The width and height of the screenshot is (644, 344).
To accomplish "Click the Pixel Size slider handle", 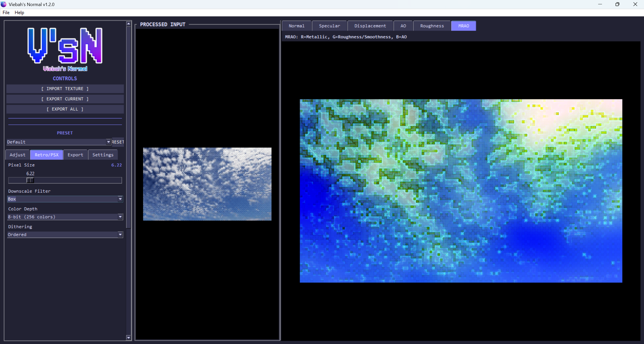I will tap(30, 180).
